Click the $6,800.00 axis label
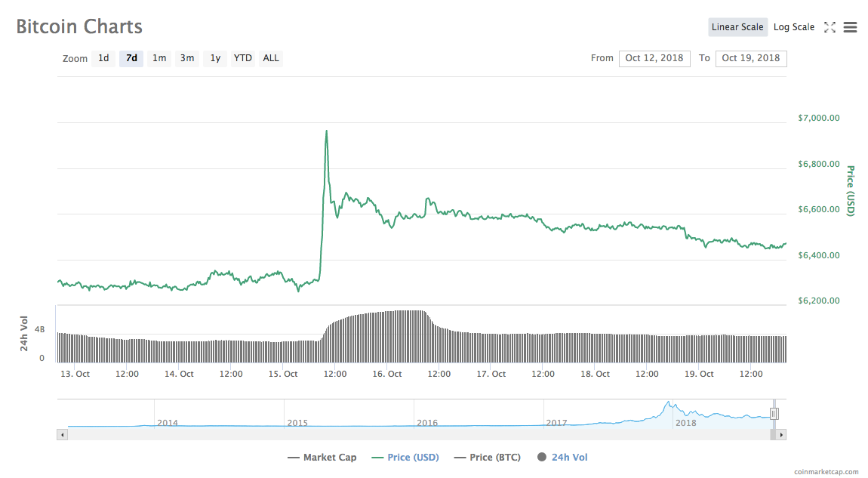Screen dimensions: 868x478 coord(819,164)
